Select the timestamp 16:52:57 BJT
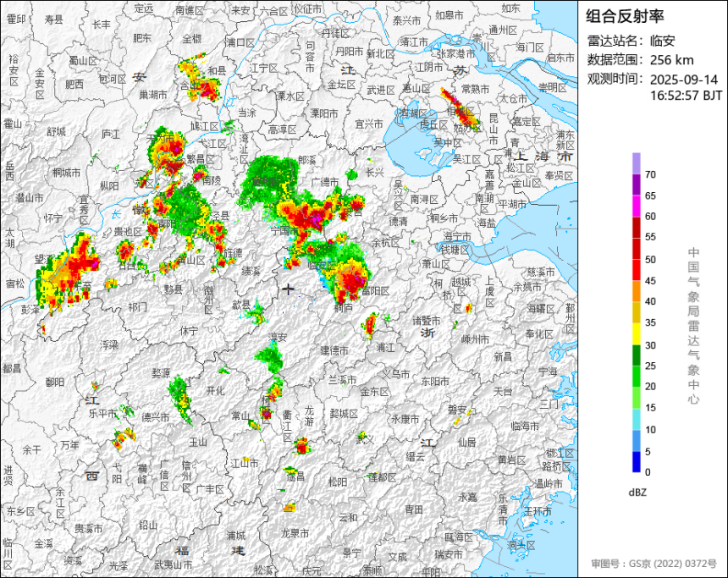728x578 pixels. click(x=686, y=96)
